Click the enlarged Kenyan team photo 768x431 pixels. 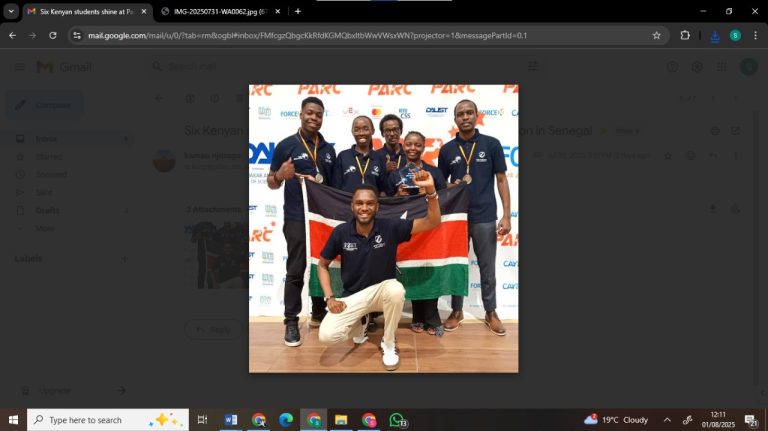pyautogui.click(x=383, y=228)
